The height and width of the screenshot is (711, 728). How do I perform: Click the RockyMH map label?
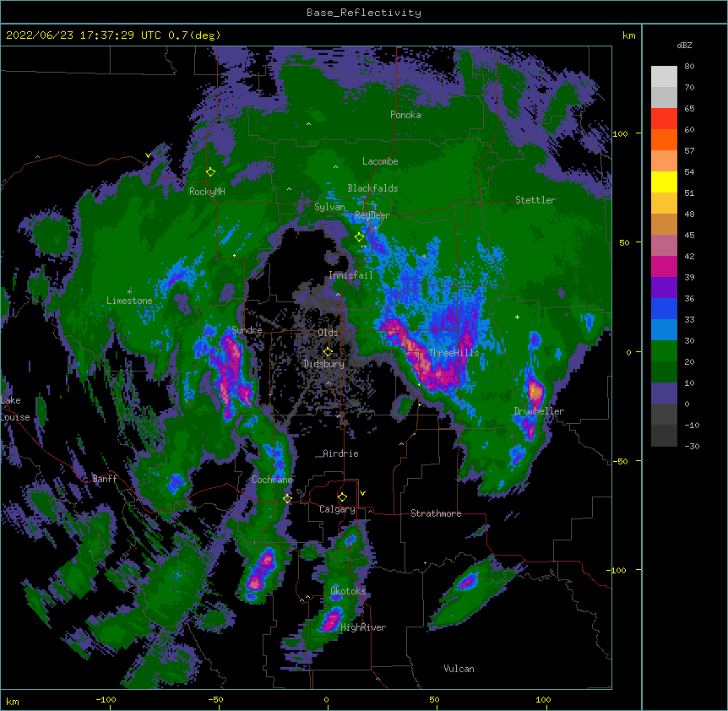click(x=207, y=191)
